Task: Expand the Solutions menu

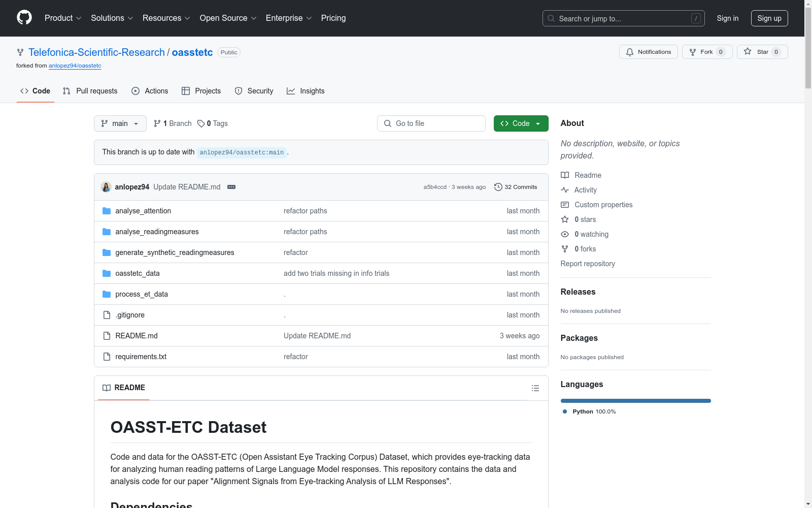Action: coord(112,18)
